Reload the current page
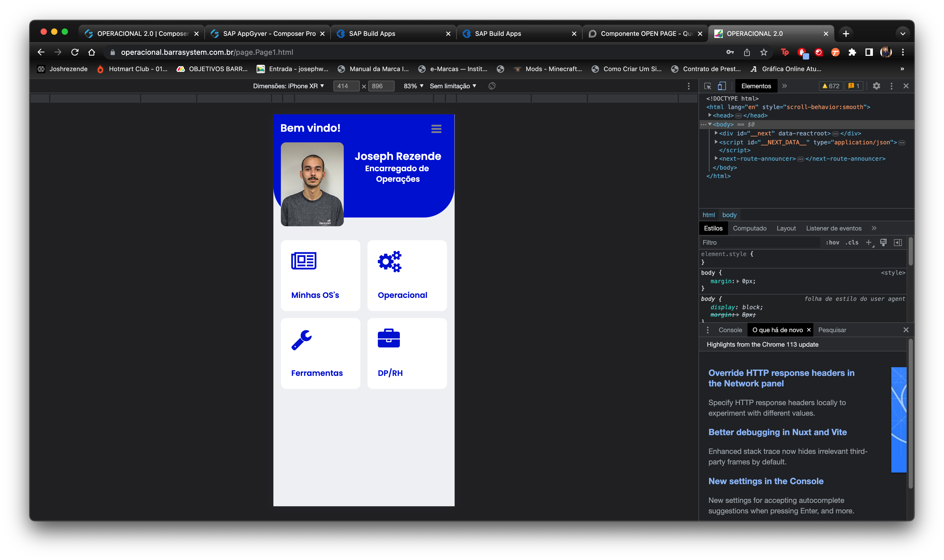Viewport: 944px width, 560px height. tap(75, 52)
